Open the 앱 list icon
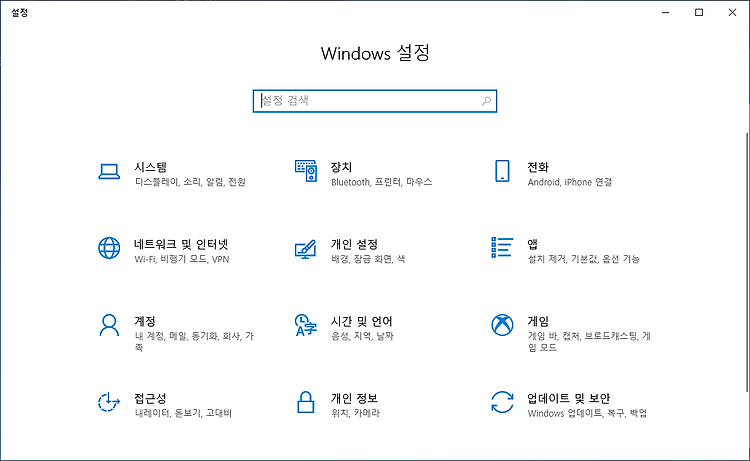The image size is (750, 461). point(502,247)
